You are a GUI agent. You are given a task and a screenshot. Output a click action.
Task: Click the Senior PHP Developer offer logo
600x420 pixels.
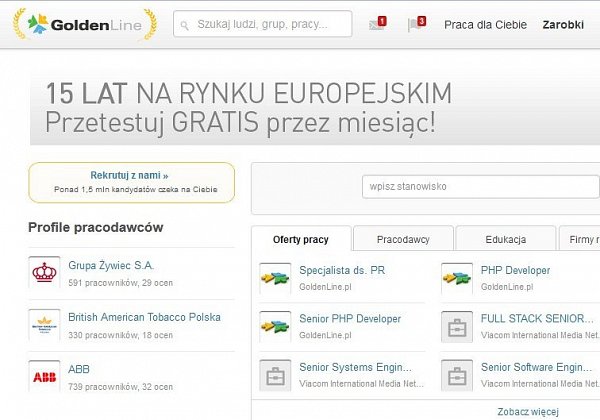[275, 327]
